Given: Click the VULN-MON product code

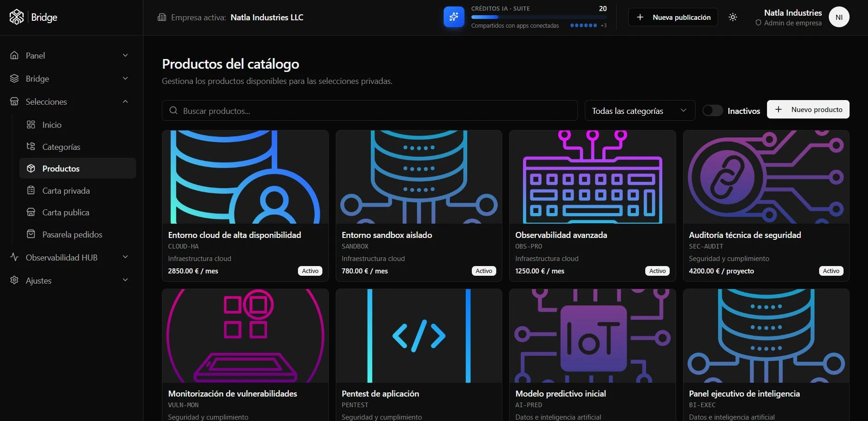Looking at the screenshot, I should coord(183,405).
